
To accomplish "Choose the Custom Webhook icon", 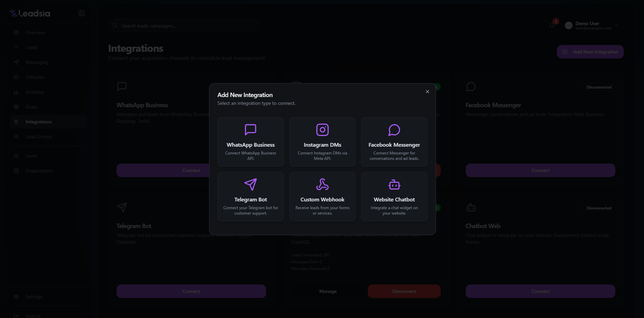I will (x=322, y=184).
